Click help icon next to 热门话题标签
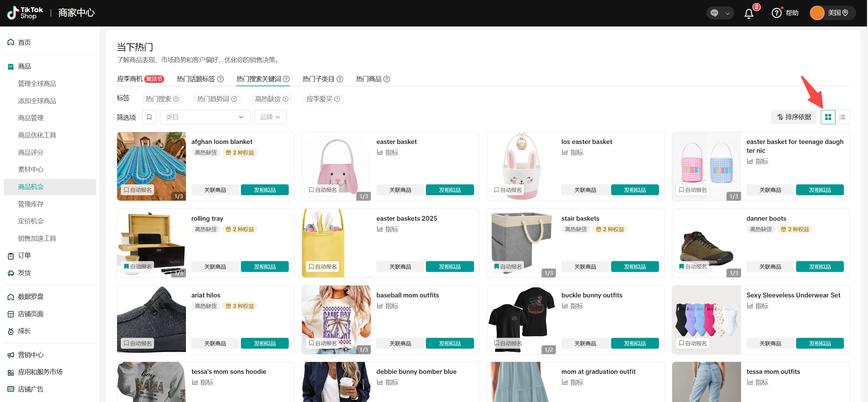The width and height of the screenshot is (868, 402). click(x=221, y=79)
